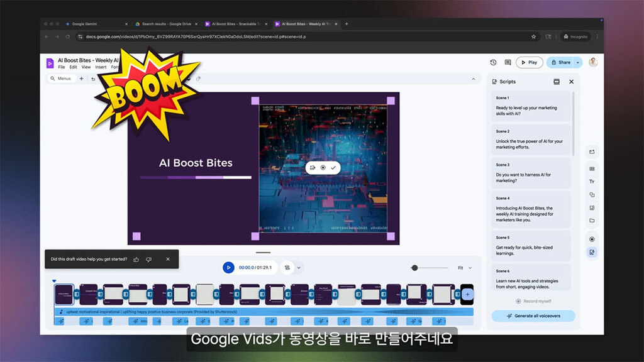This screenshot has width=644, height=362.
Task: Select the Text (Tt) sidebar tool
Action: coord(592,182)
